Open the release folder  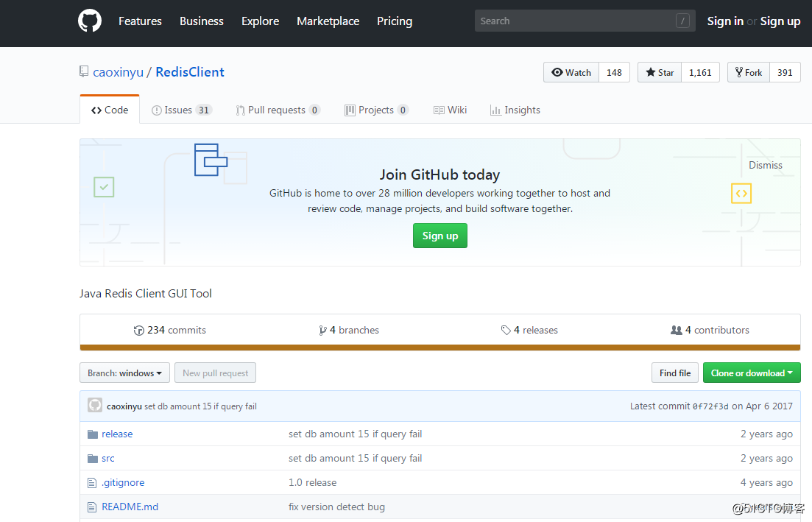tap(117, 434)
